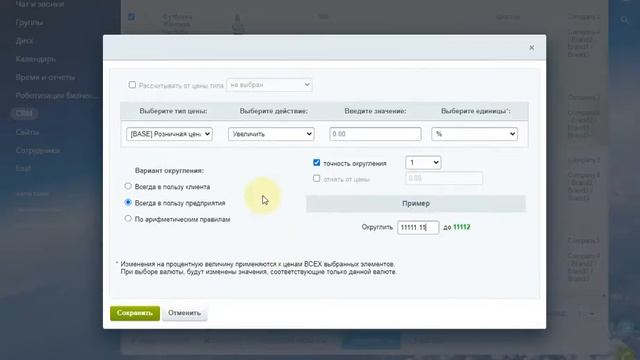Viewport: 640px width, 360px height.
Task: Open the rounding precision dropdown showing 1
Action: coord(423,162)
